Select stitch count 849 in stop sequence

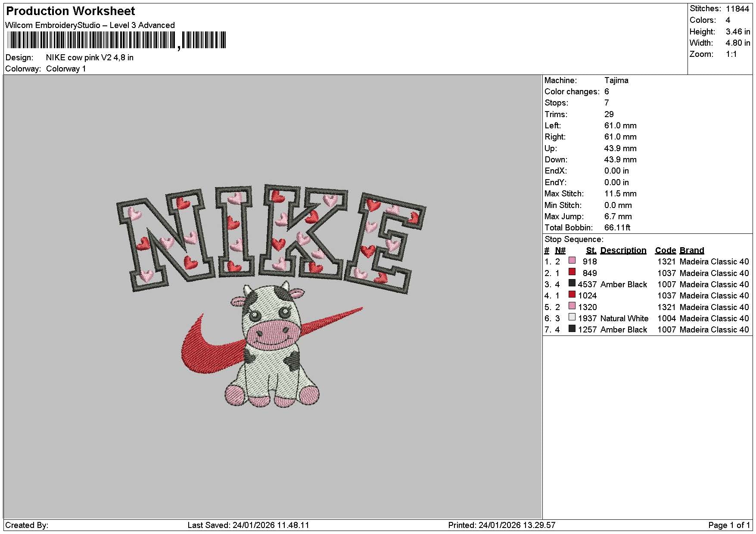[x=590, y=273]
